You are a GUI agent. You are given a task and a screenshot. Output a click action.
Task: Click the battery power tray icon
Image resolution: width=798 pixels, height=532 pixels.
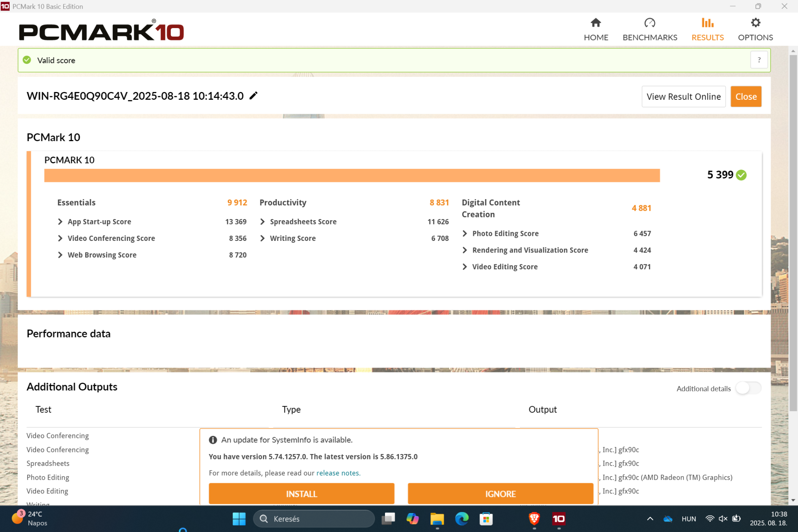point(736,519)
